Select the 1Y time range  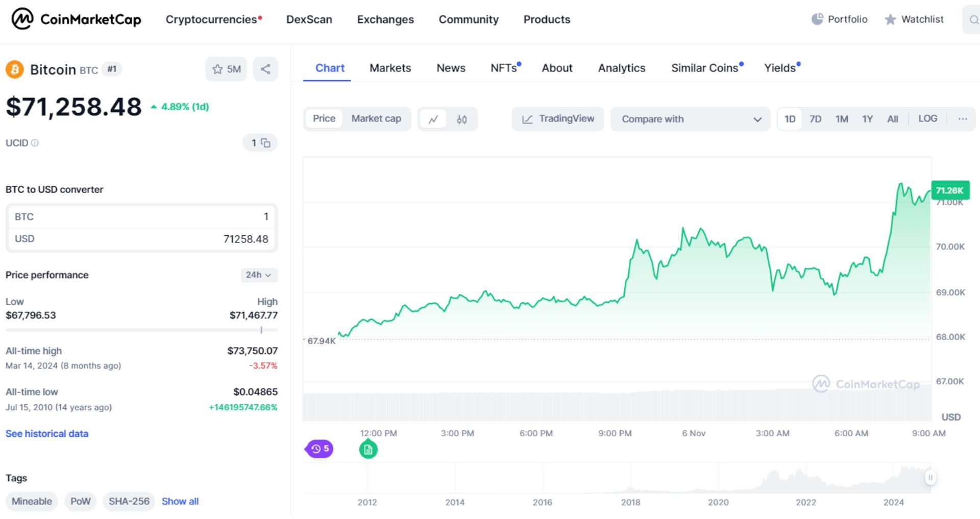[x=867, y=118]
